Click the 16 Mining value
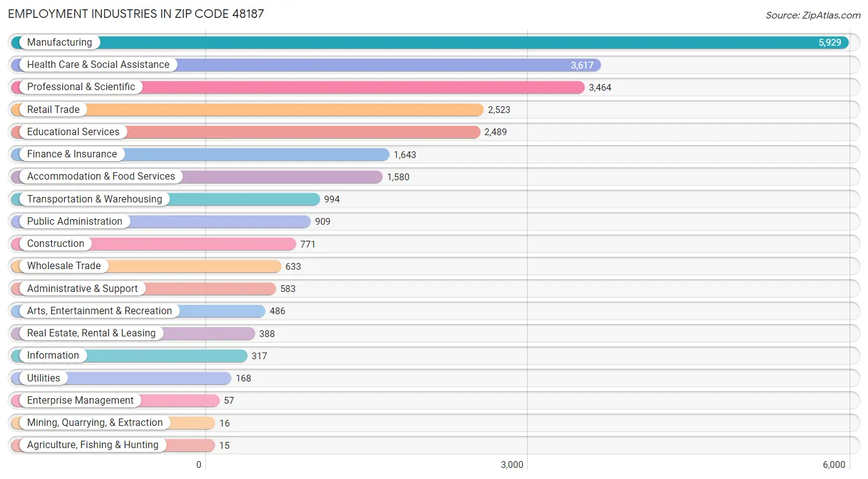The image size is (868, 479). pos(224,423)
